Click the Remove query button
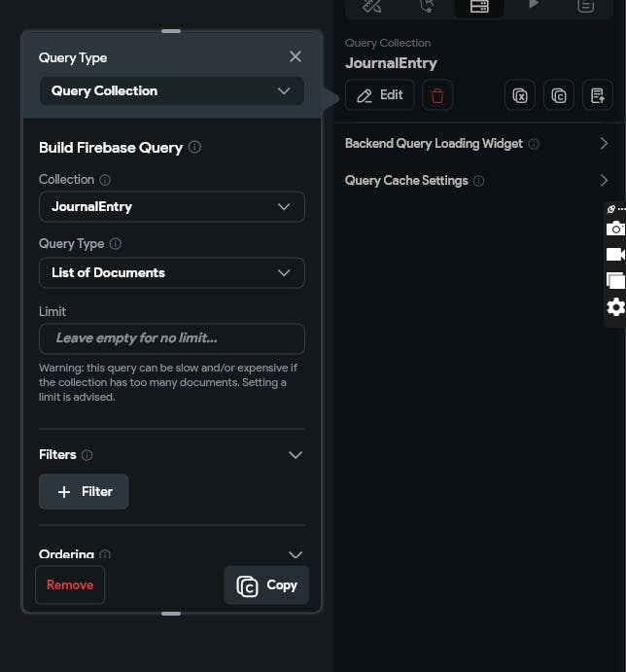 70,584
